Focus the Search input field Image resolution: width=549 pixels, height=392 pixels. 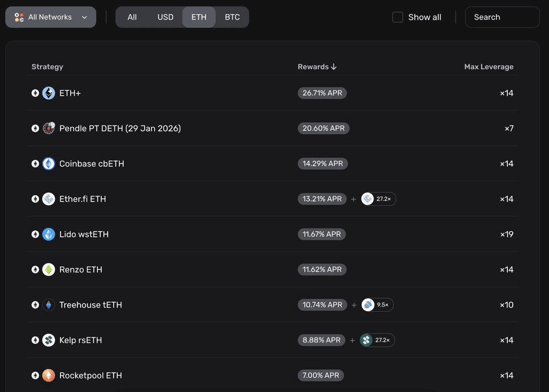[502, 17]
